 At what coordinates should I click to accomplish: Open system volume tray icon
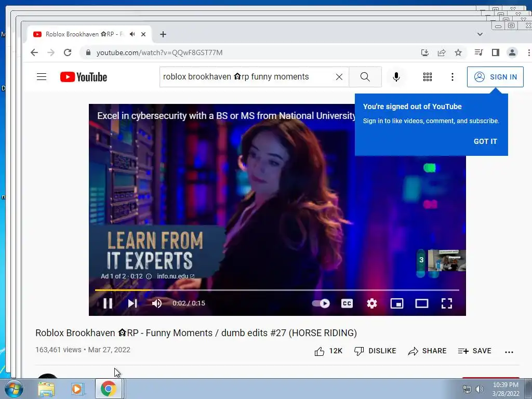[x=480, y=389]
